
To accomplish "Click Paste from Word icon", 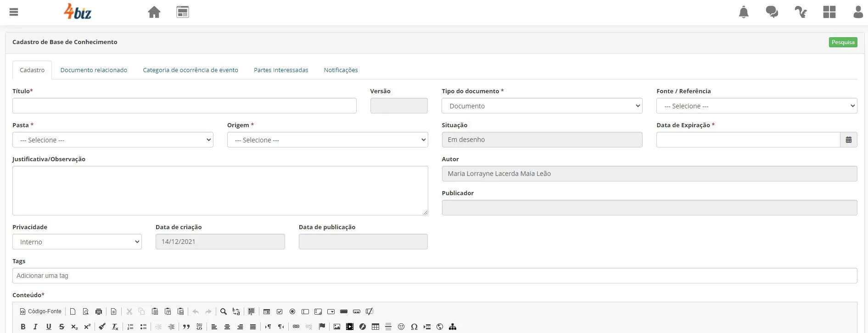I will [x=181, y=311].
